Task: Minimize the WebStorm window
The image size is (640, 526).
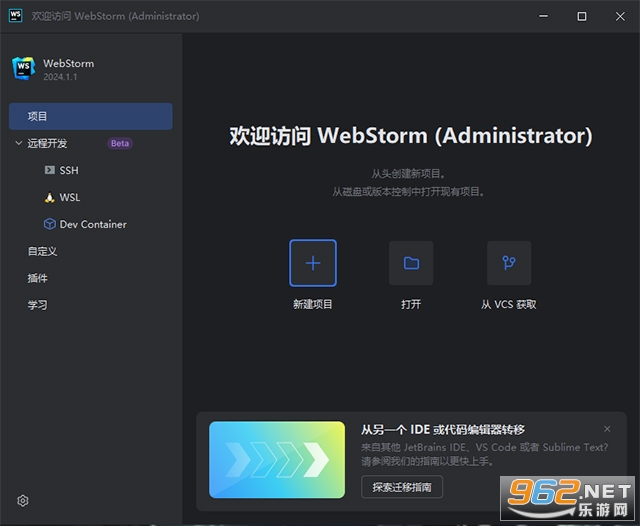Action: pyautogui.click(x=543, y=16)
